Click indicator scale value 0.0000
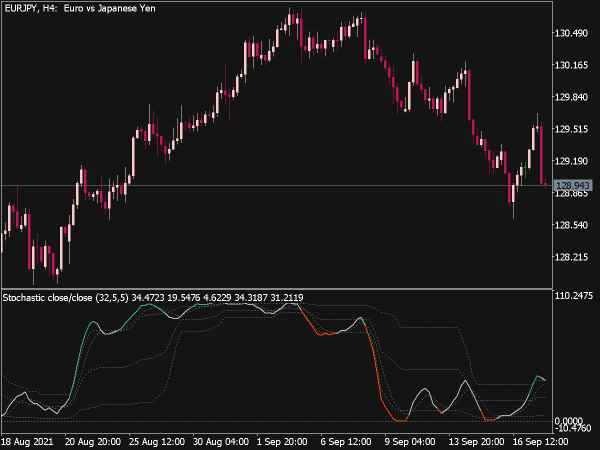The width and height of the screenshot is (600, 450). 569,421
